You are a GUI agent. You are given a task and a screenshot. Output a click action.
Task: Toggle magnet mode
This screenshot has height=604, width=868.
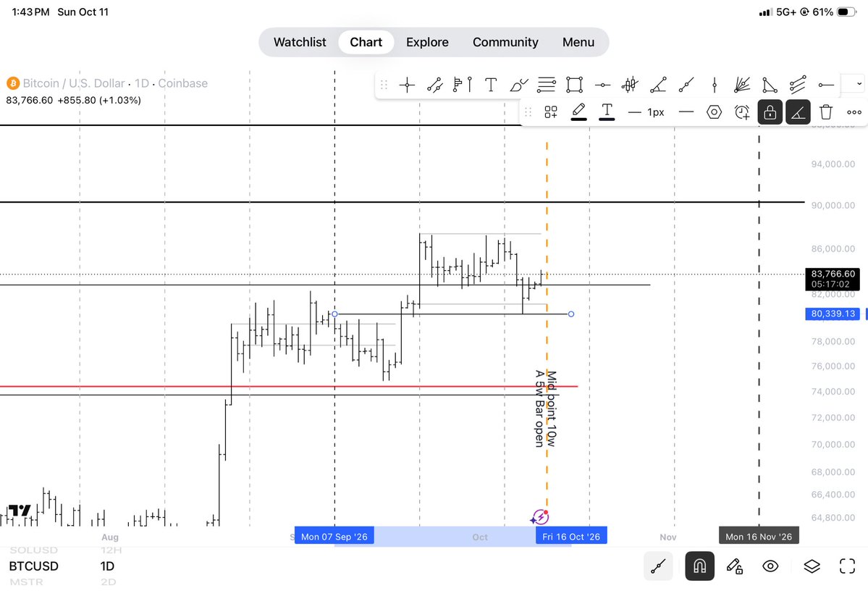click(x=700, y=566)
